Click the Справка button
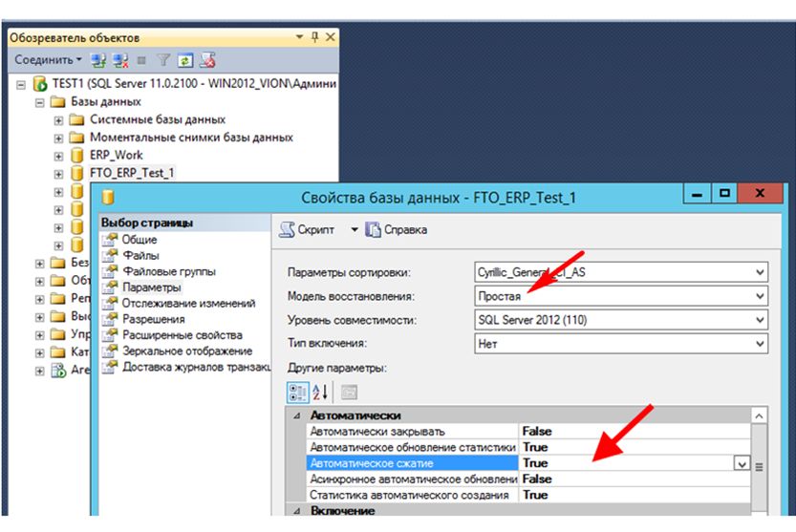796x532 pixels. pos(397,230)
